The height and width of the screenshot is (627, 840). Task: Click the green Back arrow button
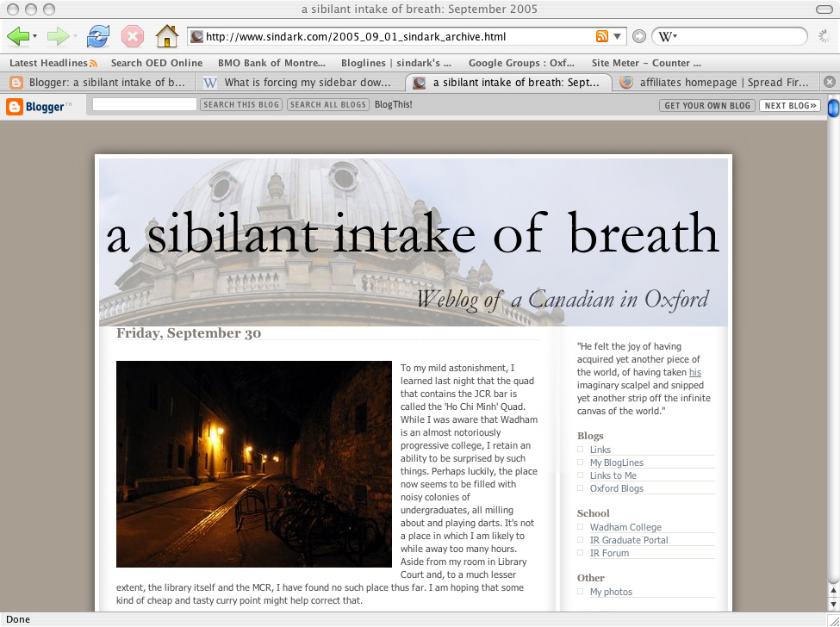click(17, 36)
